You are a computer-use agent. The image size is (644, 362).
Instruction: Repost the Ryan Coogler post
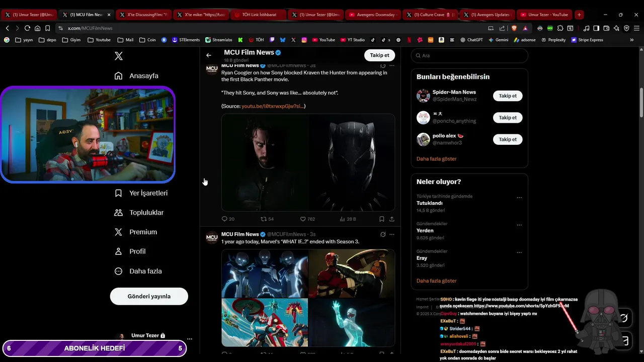click(x=267, y=219)
